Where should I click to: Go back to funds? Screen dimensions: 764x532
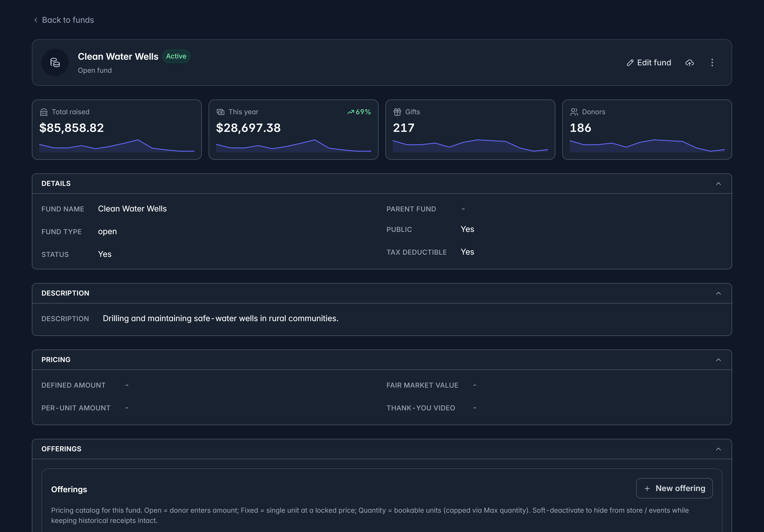coord(64,20)
